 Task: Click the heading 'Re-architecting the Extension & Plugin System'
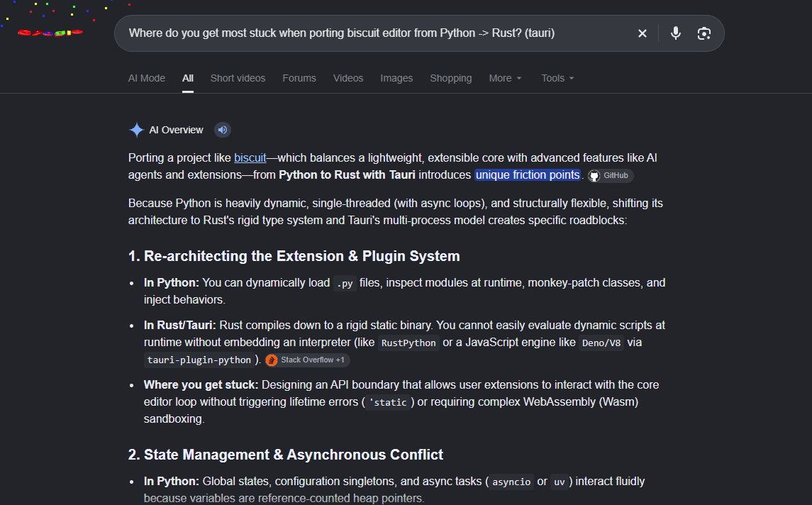pyautogui.click(x=302, y=256)
